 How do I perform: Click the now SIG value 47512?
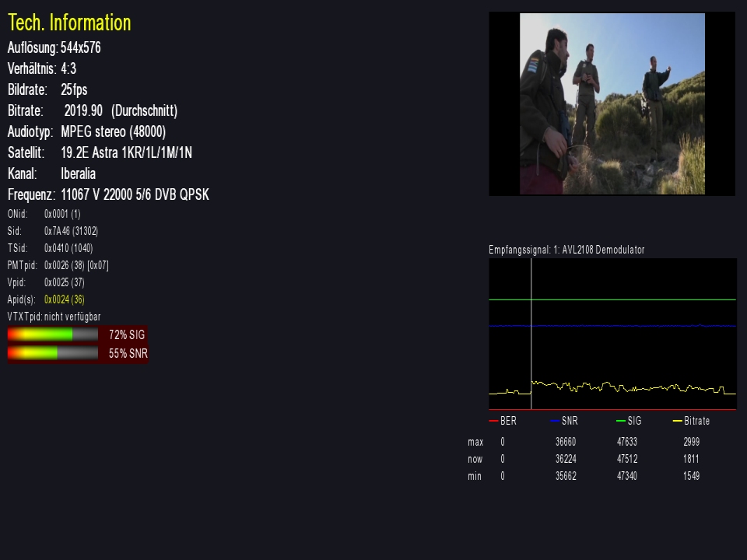[x=627, y=459]
